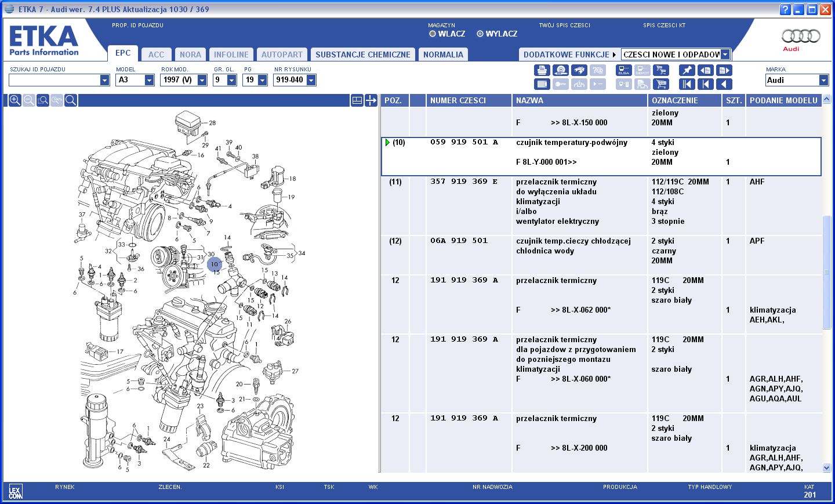Screen dimensions: 835x504
Task: Click the double shopping carts icon
Action: tap(660, 70)
